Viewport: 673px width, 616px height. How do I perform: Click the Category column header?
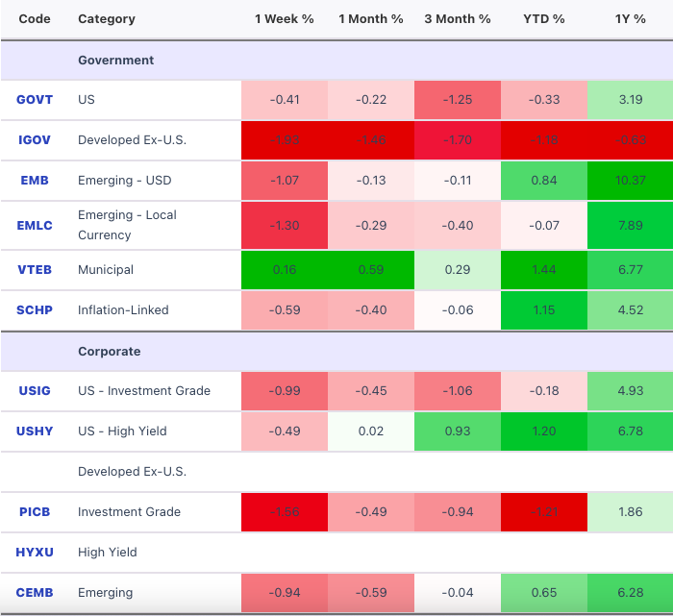(x=107, y=19)
